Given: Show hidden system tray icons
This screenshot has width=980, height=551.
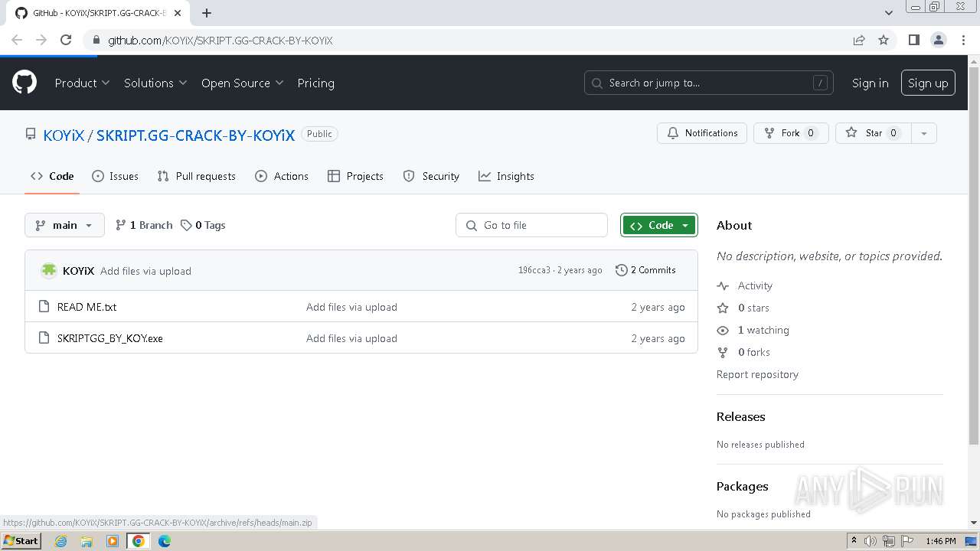Looking at the screenshot, I should pos(854,541).
